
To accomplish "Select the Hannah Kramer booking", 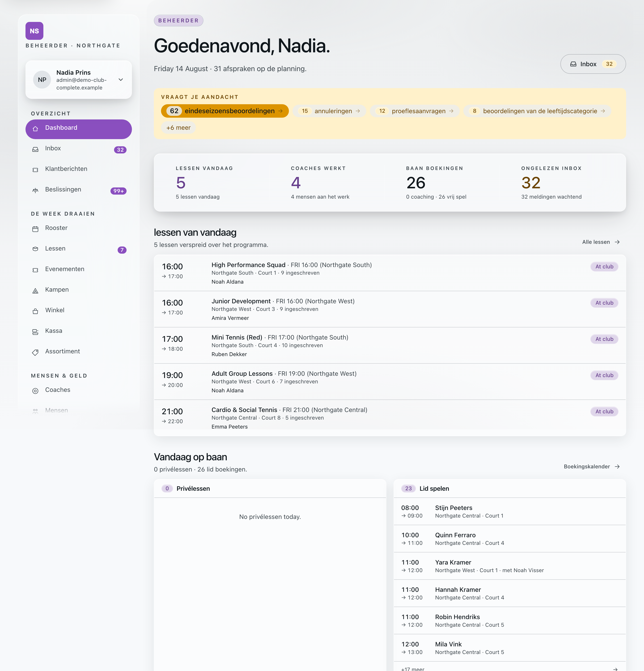I will click(x=510, y=594).
